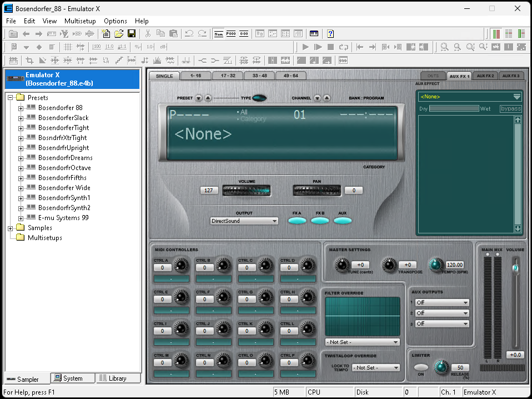Click the red-green level meter icon
532x399 pixels.
coord(496,34)
